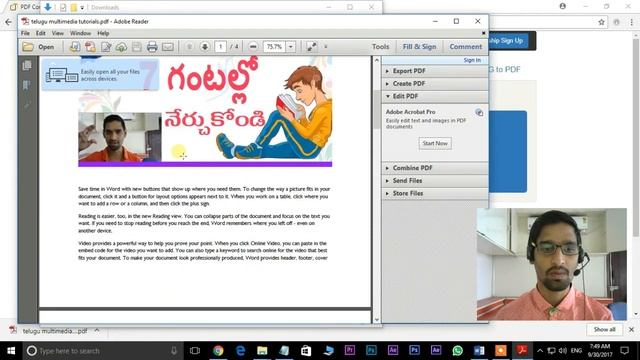This screenshot has height=360, width=640.
Task: Go to next page with down arrow
Action: pos(205,47)
